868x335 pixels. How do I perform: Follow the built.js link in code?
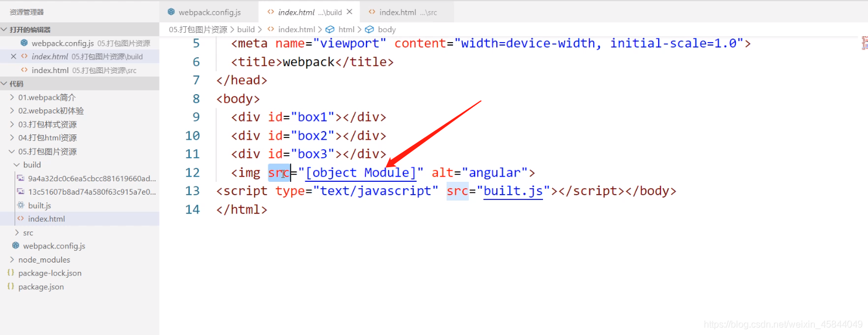coord(513,191)
